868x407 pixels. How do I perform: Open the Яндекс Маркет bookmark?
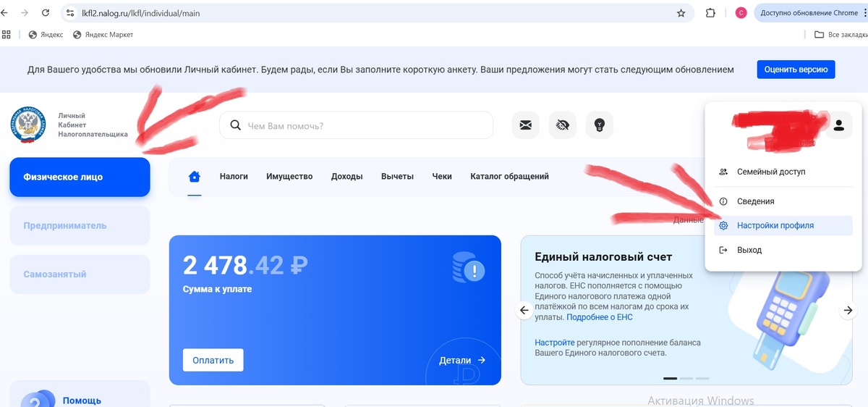tap(103, 34)
